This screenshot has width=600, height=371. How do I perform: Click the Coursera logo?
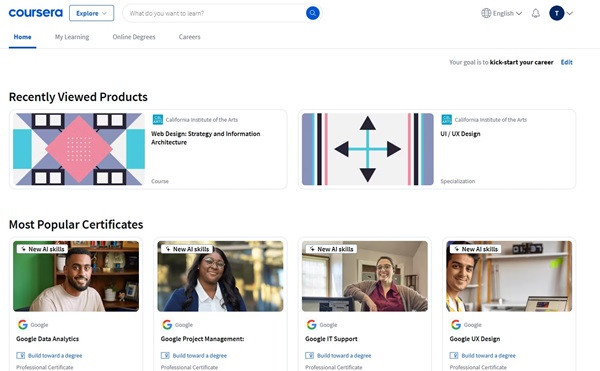36,13
